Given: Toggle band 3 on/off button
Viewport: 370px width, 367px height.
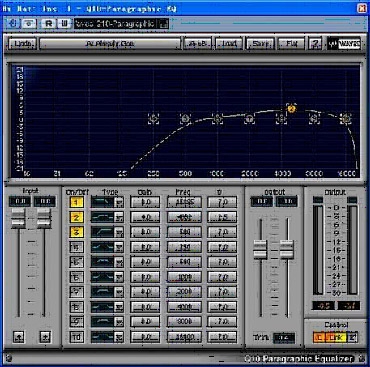Looking at the screenshot, I should click(x=76, y=232).
